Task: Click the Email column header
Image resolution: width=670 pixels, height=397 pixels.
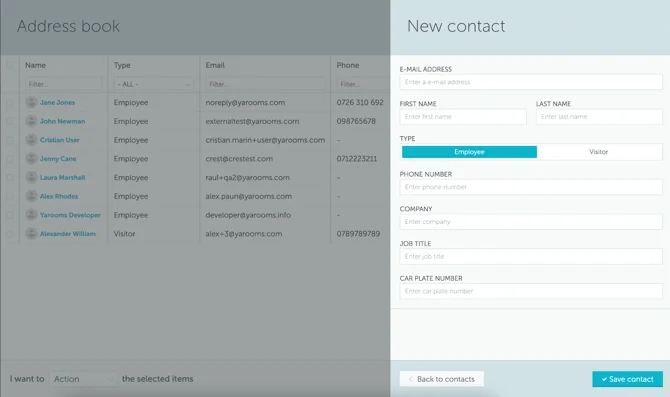Action: point(215,65)
